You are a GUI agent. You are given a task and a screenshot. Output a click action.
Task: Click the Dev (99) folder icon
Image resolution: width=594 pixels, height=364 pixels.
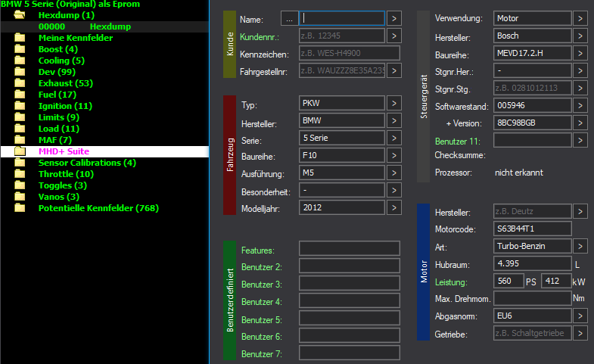coord(20,72)
